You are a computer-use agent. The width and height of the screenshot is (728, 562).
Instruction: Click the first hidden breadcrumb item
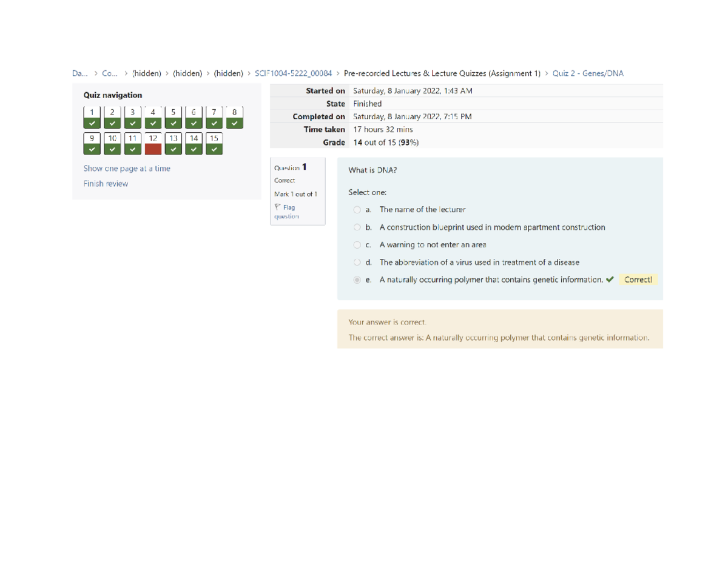coord(147,73)
